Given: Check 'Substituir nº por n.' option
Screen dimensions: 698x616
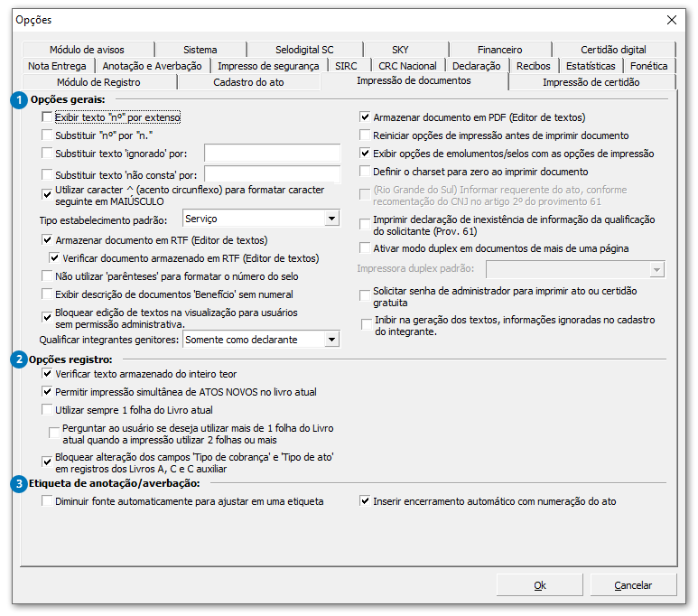Looking at the screenshot, I should 47,135.
